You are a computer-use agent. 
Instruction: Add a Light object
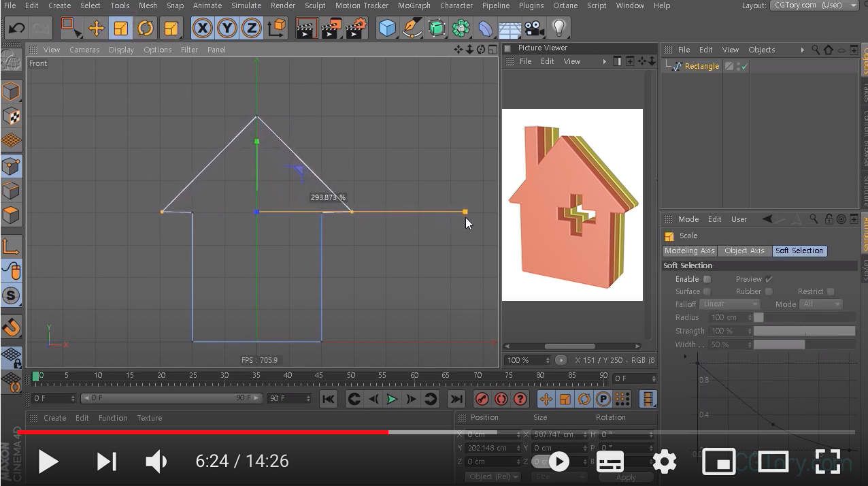click(558, 29)
